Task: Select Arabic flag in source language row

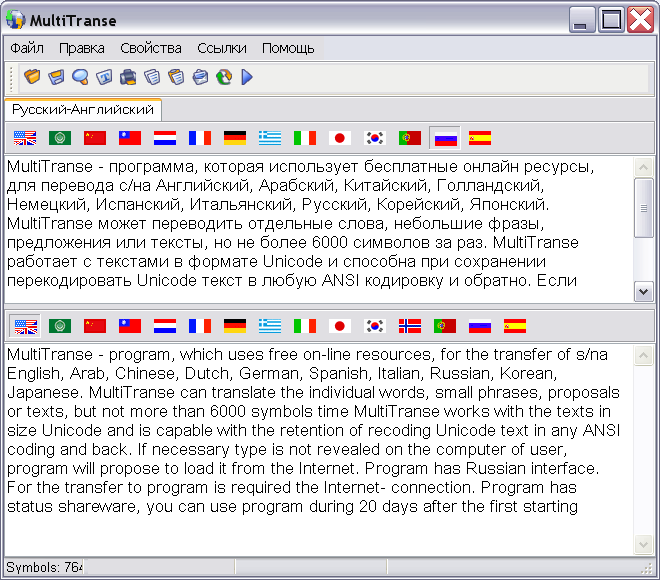Action: point(60,138)
